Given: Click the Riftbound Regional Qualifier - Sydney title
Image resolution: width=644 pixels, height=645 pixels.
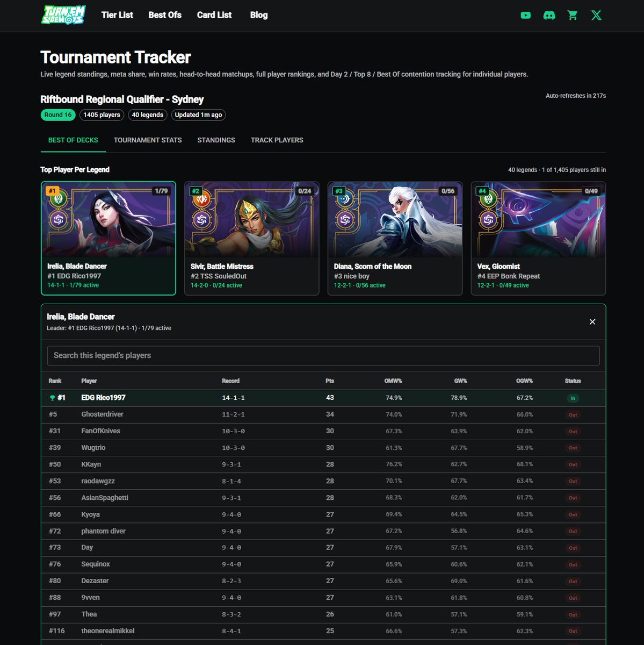Looking at the screenshot, I should click(122, 99).
